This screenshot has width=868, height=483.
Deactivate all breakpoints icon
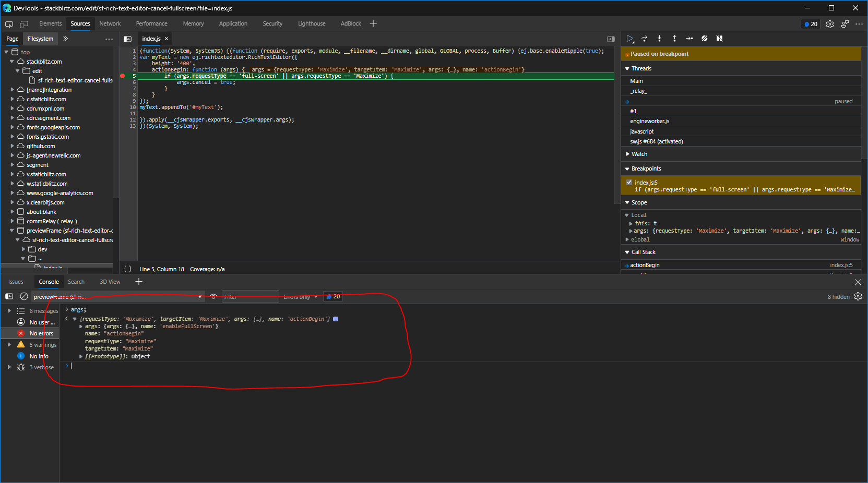tap(704, 39)
